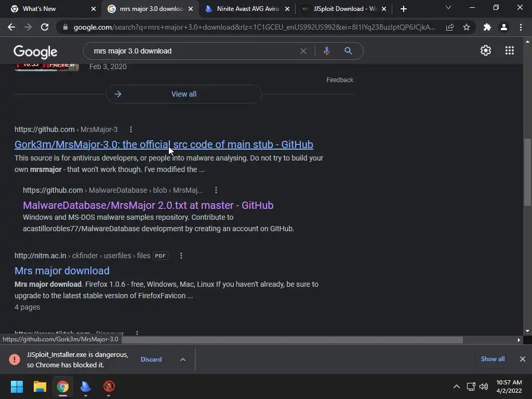Open the clock and date panel
The width and height of the screenshot is (532, 399).
(x=509, y=387)
